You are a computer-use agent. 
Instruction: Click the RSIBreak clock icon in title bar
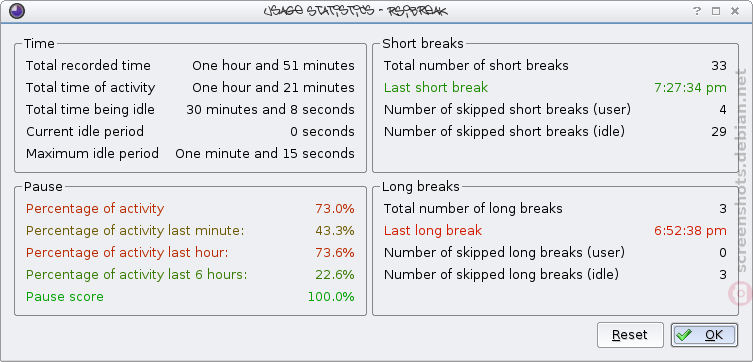(17, 11)
